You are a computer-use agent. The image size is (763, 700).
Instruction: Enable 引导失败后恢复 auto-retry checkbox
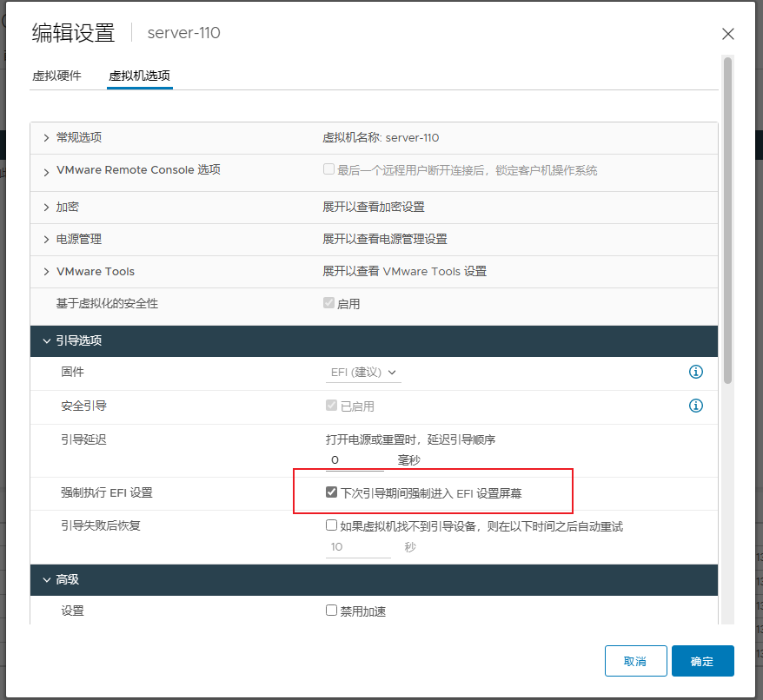tap(331, 525)
